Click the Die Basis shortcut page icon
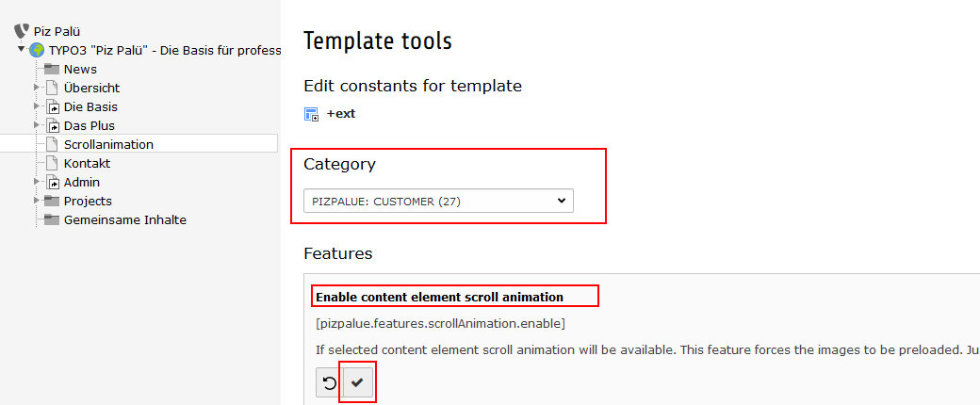Screen dimensions: 980x405 pyautogui.click(x=52, y=106)
